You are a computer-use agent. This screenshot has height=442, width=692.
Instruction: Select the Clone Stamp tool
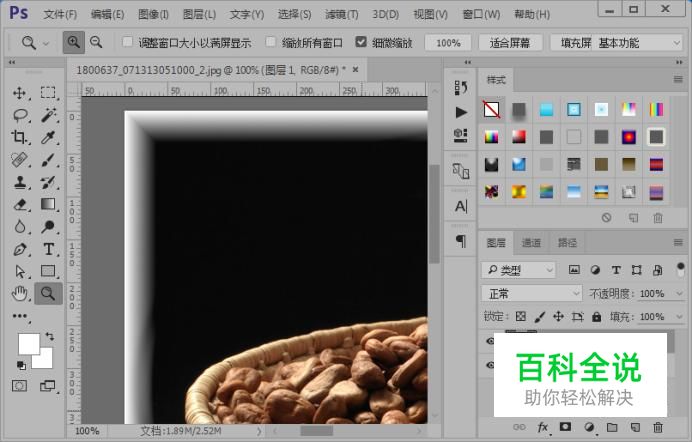tap(19, 182)
